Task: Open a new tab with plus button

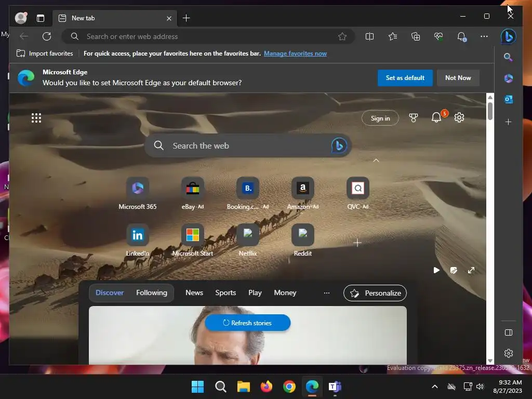Action: 187,18
